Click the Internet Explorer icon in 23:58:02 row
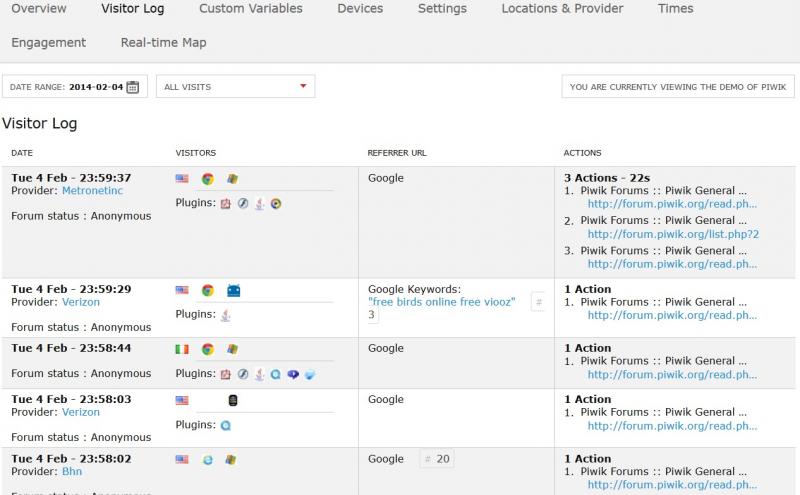This screenshot has height=495, width=800. pyautogui.click(x=208, y=459)
